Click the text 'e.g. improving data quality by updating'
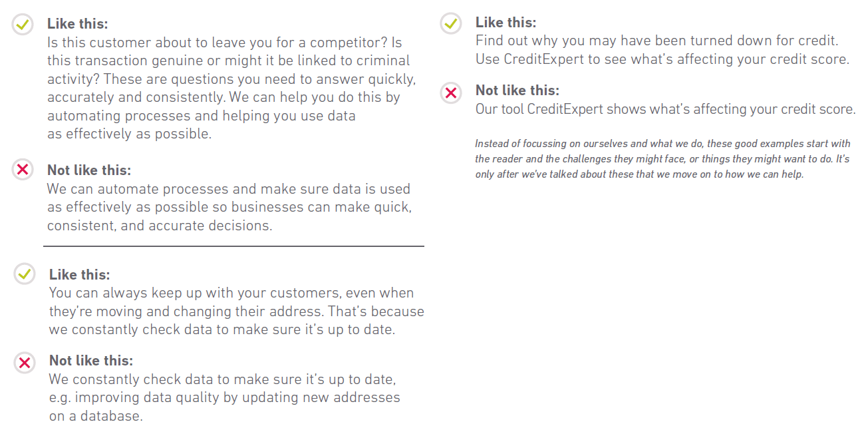The height and width of the screenshot is (434, 868). click(225, 397)
